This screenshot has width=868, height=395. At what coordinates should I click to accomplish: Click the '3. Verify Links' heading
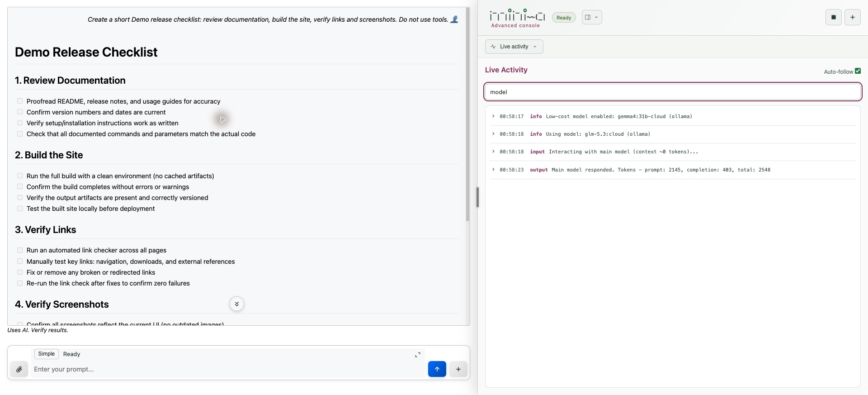coord(45,230)
